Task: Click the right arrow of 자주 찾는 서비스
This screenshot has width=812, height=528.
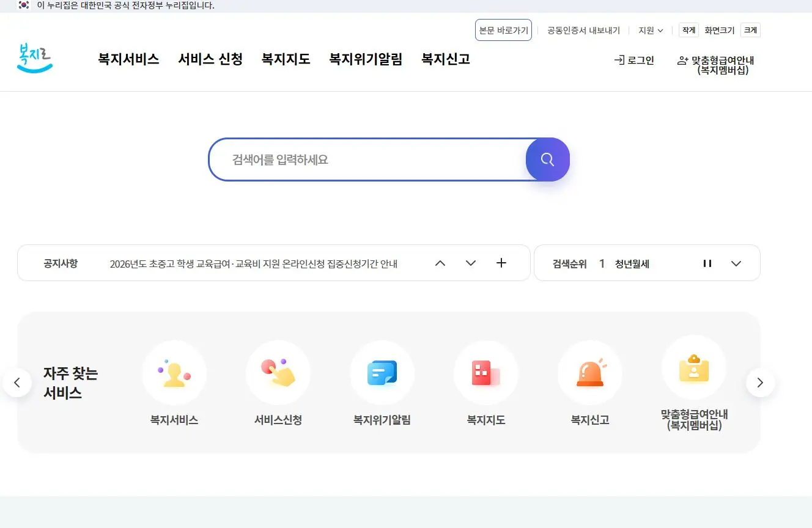Action: (x=760, y=382)
